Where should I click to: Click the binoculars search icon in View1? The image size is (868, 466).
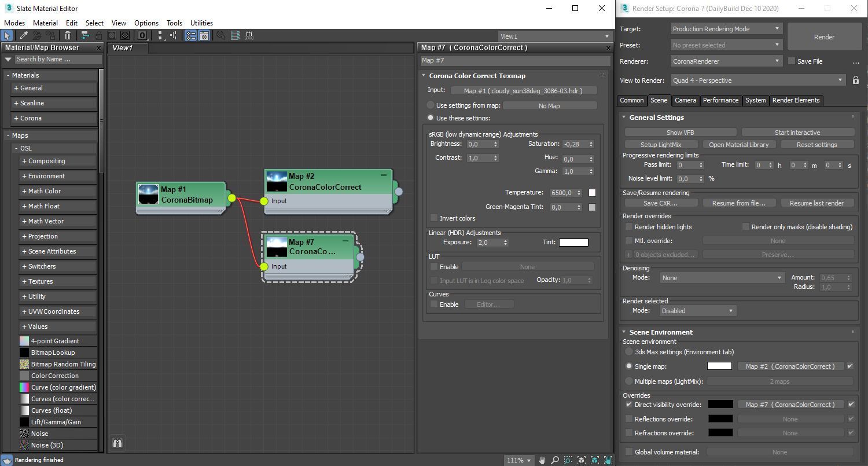pyautogui.click(x=117, y=443)
